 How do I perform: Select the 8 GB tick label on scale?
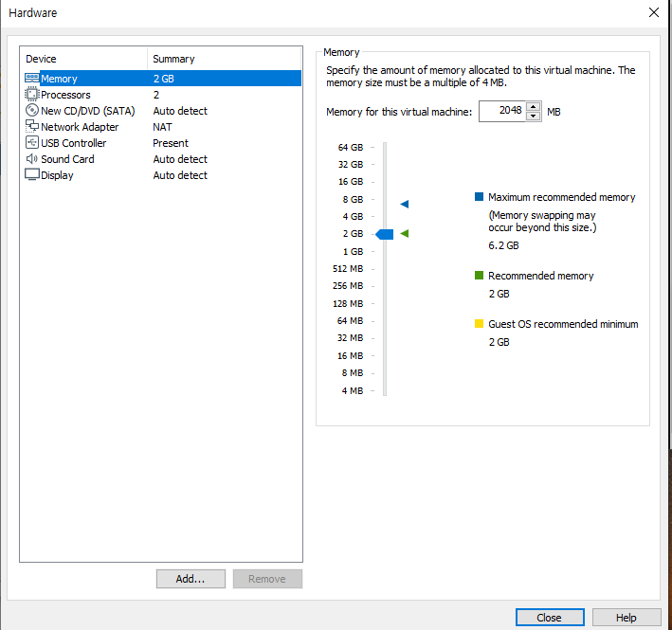(351, 200)
